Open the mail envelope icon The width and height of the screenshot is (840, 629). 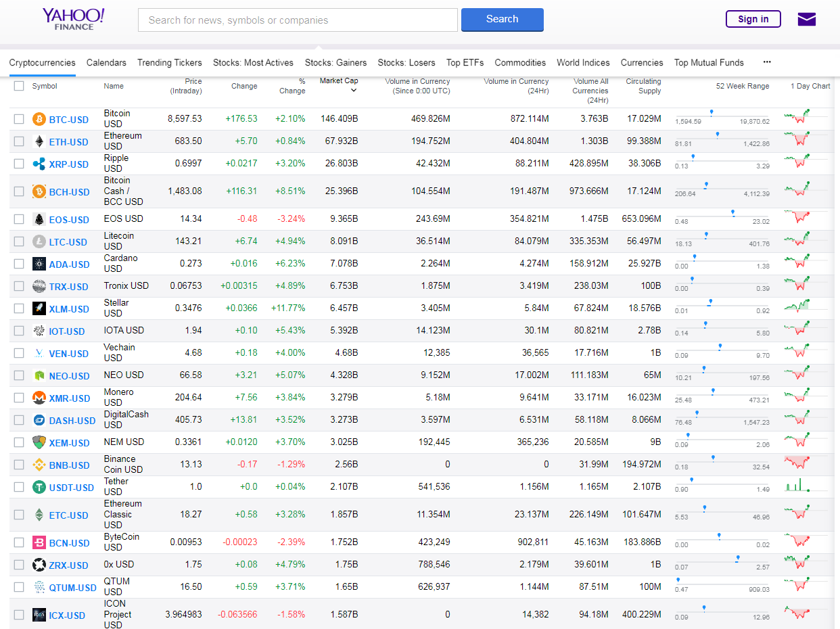coord(807,19)
